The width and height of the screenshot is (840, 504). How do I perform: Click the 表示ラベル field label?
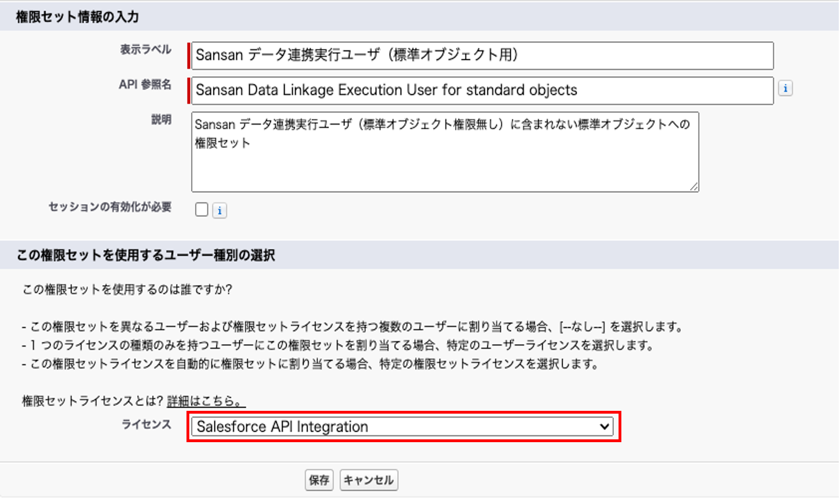[146, 50]
